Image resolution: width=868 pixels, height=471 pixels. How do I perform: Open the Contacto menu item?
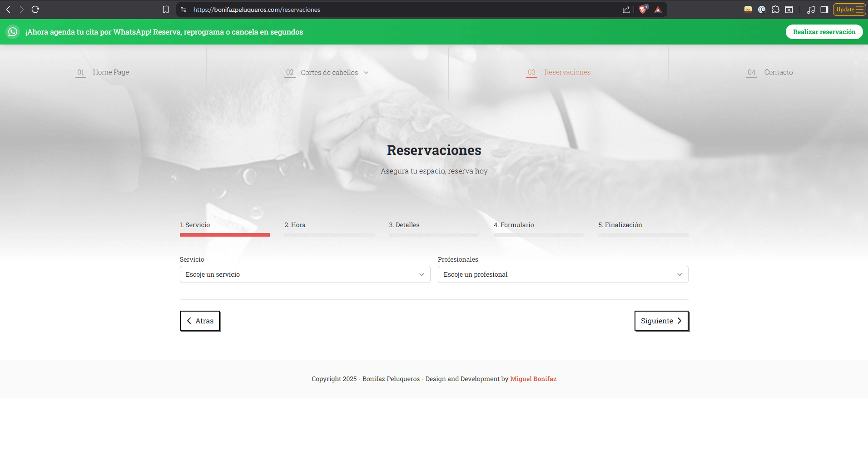click(x=778, y=72)
